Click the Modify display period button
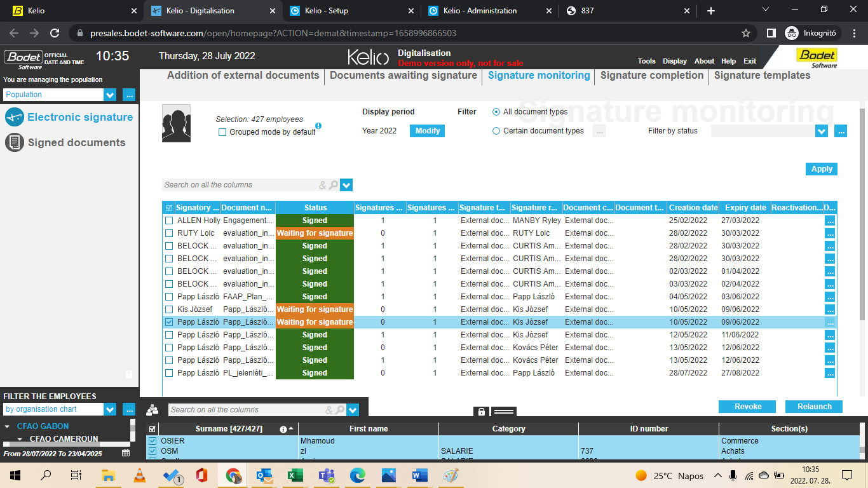 point(428,131)
